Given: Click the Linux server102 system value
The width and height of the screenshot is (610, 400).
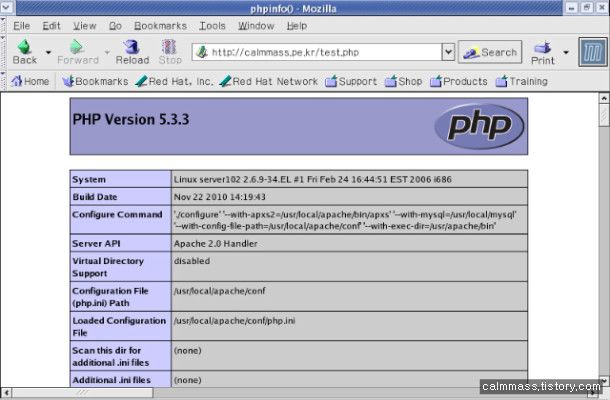Looking at the screenshot, I should click(312, 179).
